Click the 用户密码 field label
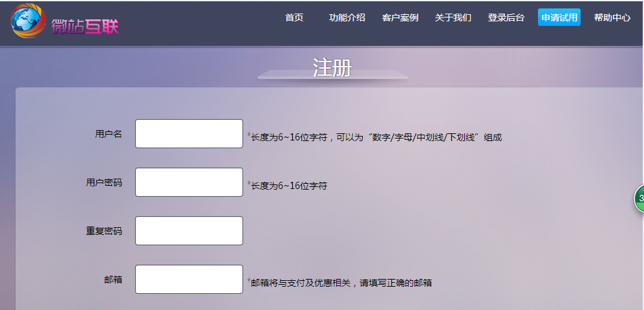Image resolution: width=644 pixels, height=310 pixels. click(x=104, y=183)
